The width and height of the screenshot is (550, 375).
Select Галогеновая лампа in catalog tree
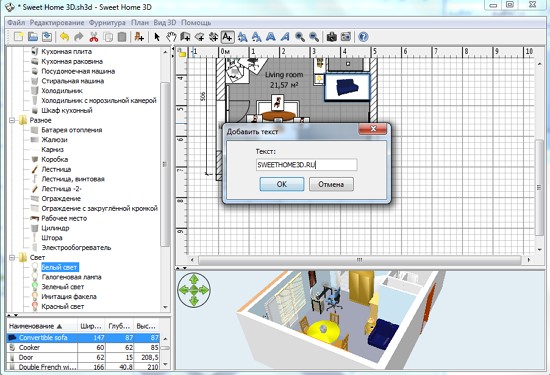[72, 277]
